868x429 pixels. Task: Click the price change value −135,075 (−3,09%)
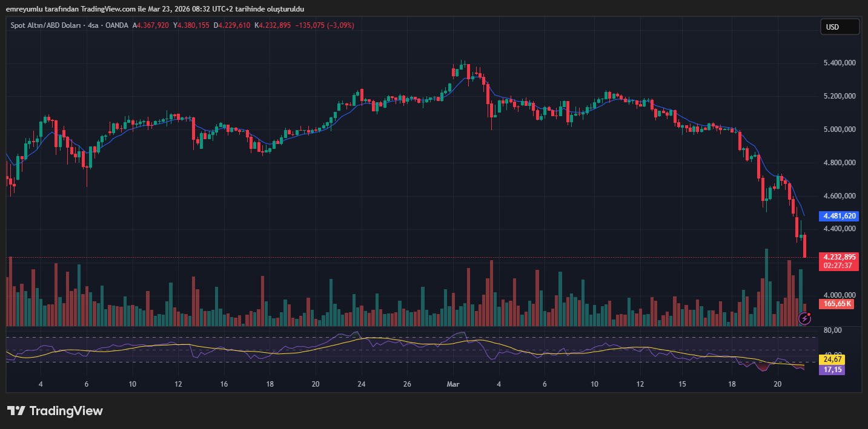324,25
